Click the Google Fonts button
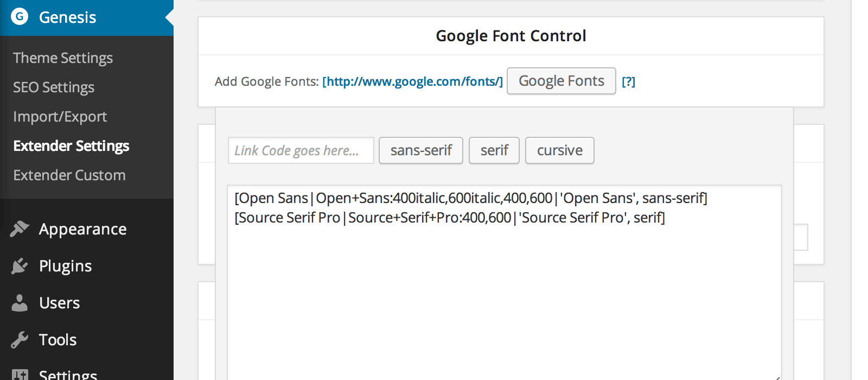Viewport: 868px width, 380px height. (561, 81)
